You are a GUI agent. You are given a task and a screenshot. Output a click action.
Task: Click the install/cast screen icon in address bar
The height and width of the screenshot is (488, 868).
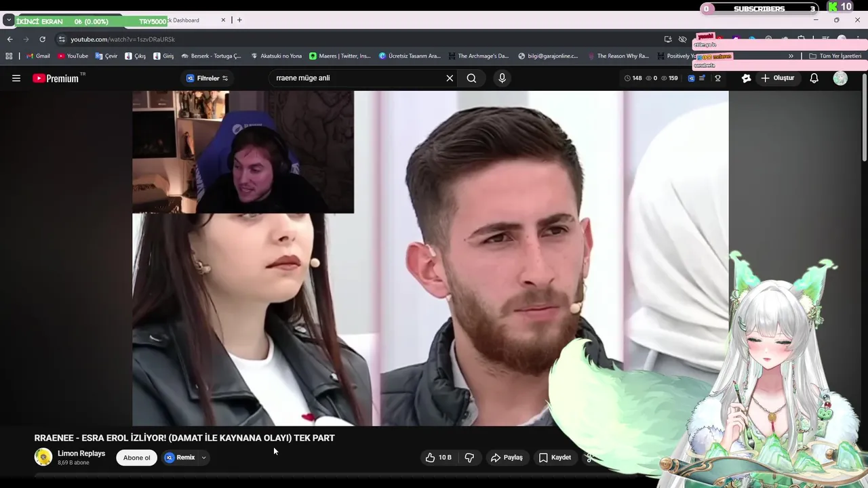point(668,39)
